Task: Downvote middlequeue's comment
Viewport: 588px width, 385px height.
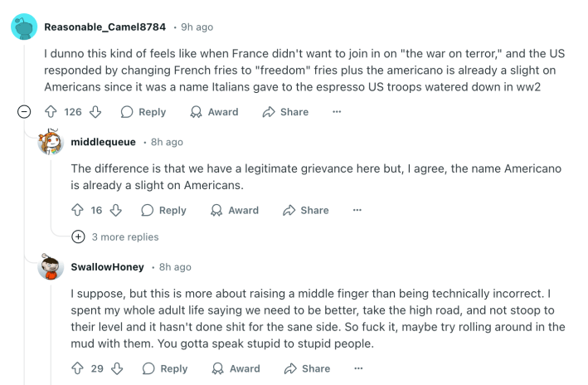Action: click(116, 211)
